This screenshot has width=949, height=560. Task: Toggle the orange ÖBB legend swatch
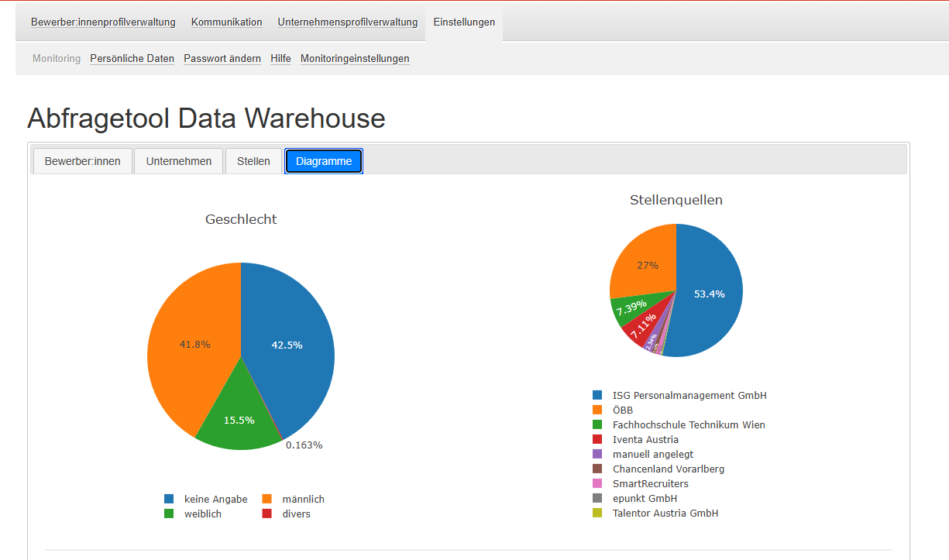pos(597,410)
